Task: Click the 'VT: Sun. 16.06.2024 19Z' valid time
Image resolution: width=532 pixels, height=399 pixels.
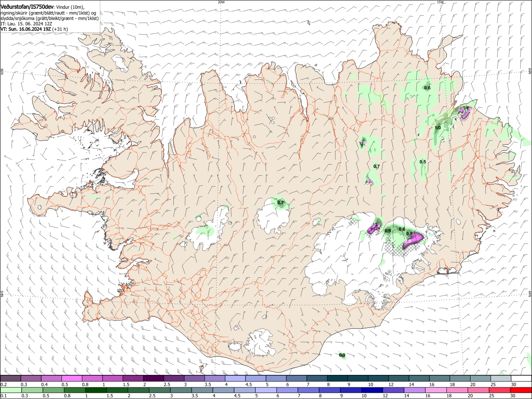Action: point(26,29)
